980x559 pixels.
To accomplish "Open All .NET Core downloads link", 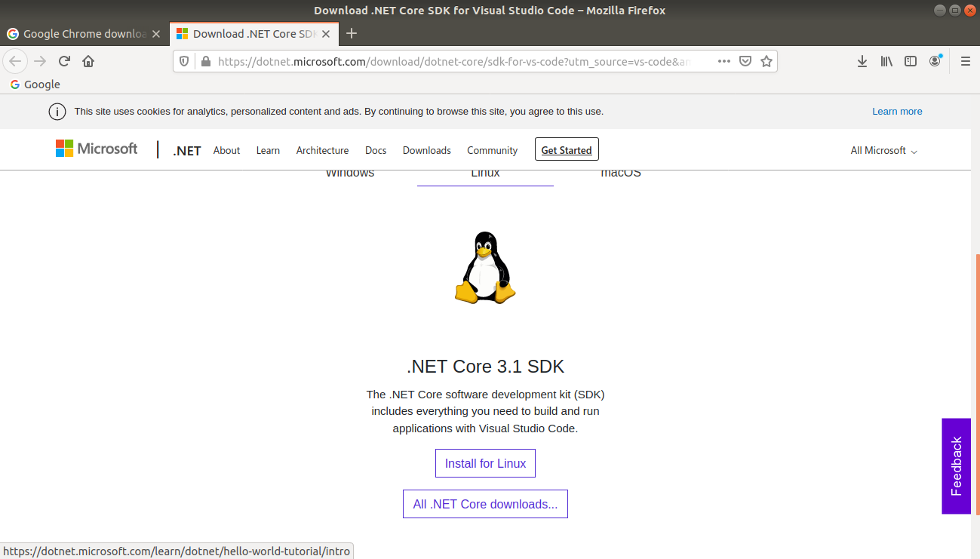I will point(485,504).
